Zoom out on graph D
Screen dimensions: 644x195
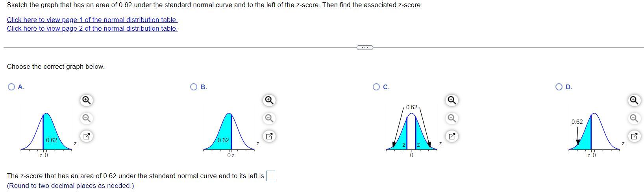click(633, 118)
